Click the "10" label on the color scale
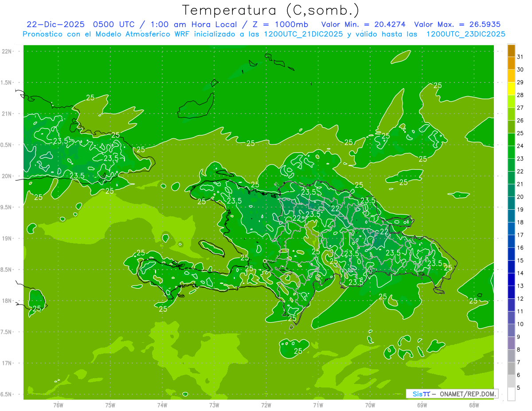532x411 pixels. point(520,324)
